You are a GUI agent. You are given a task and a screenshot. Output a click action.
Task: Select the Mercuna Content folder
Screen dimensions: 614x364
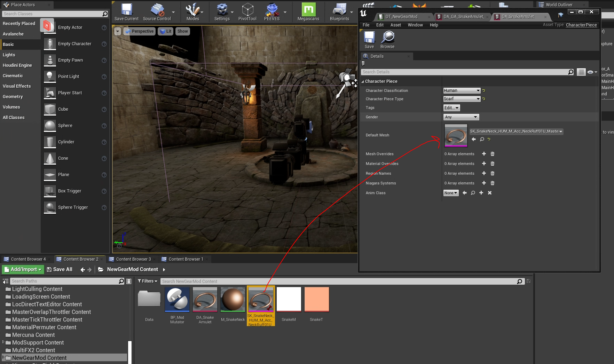click(x=33, y=335)
